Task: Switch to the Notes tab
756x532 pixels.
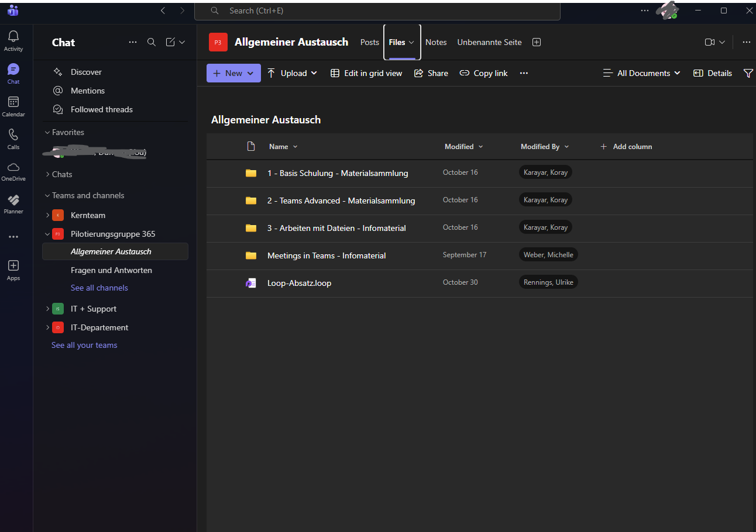Action: pyautogui.click(x=436, y=42)
